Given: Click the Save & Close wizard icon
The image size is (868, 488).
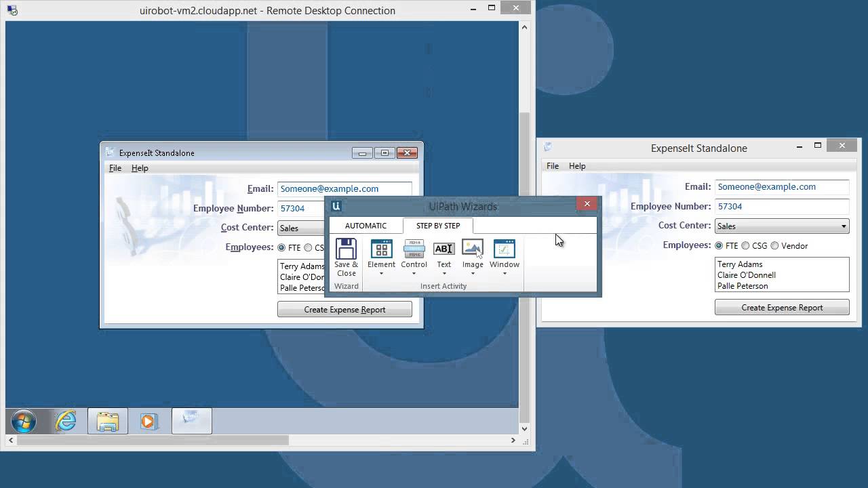Looking at the screenshot, I should (x=346, y=249).
